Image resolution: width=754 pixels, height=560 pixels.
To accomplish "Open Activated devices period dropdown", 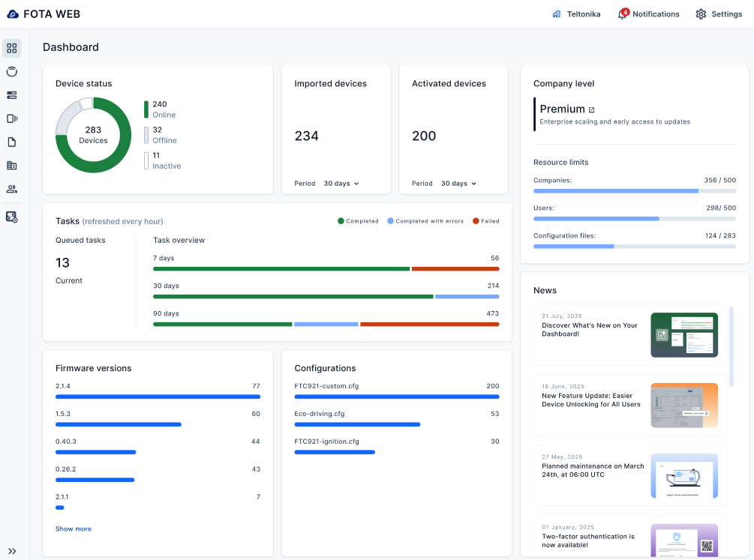I will (458, 184).
